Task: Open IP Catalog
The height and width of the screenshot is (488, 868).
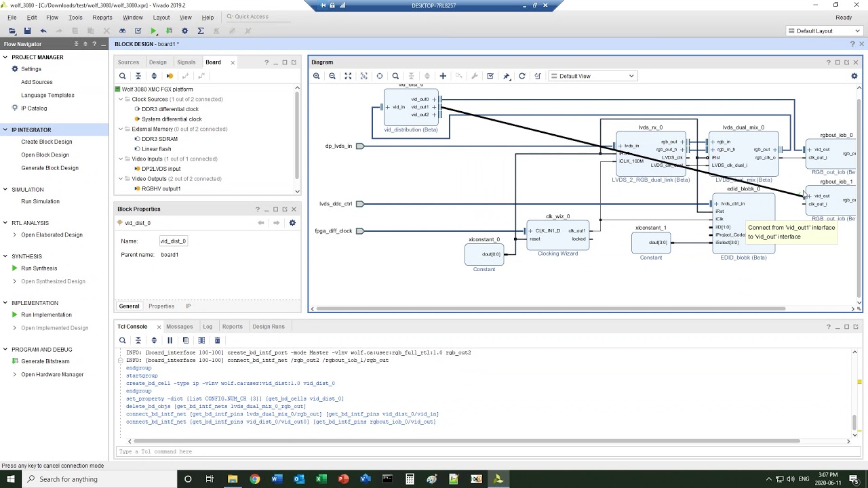Action: [x=34, y=108]
